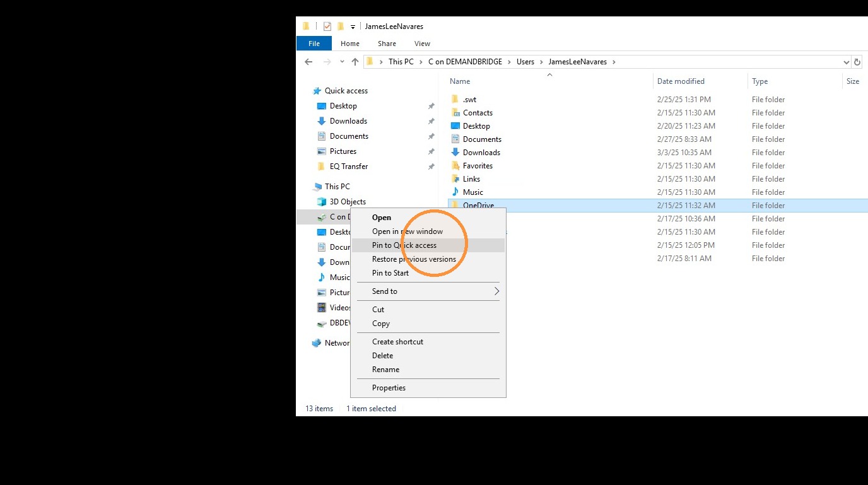Click the Forward navigation arrow
This screenshot has height=485, width=868.
327,62
